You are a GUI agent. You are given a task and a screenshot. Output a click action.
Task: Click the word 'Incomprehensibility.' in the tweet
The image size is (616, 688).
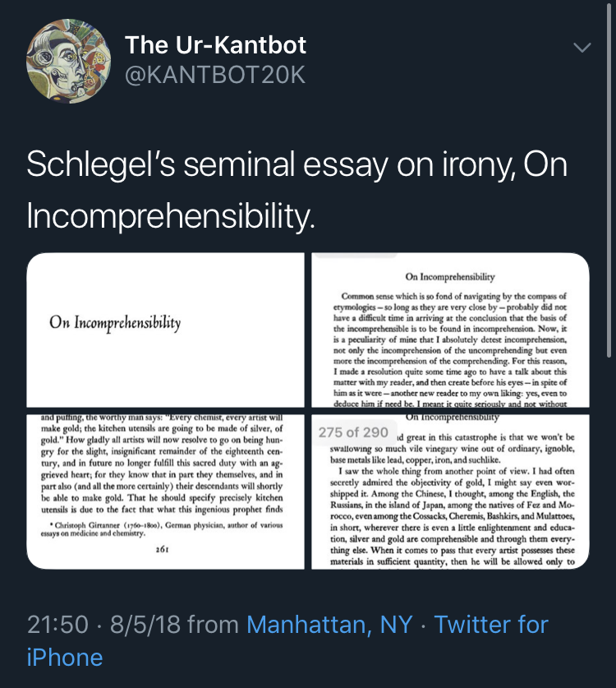coord(171,216)
